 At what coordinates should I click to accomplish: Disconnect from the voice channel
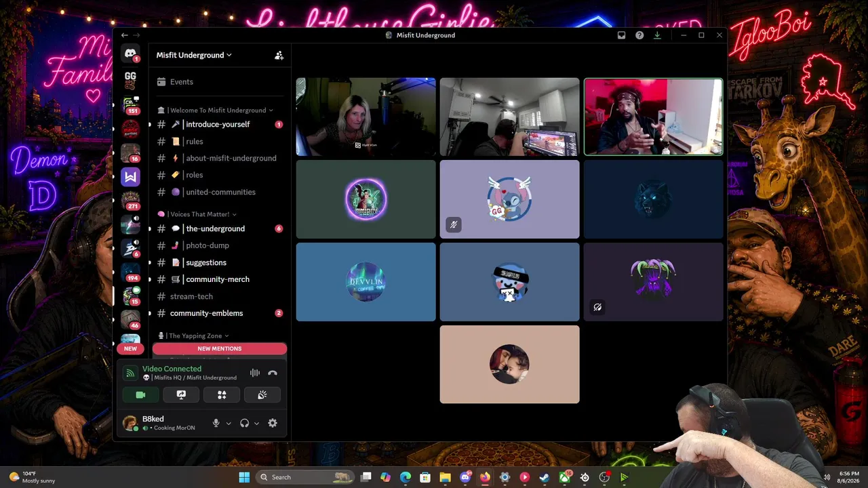(x=273, y=373)
